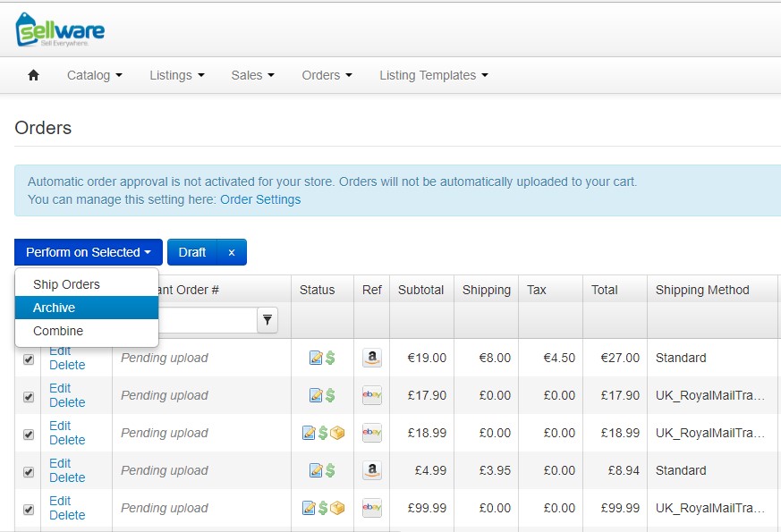This screenshot has width=781, height=532.
Task: Open the Orders dropdown menu
Action: pos(327,75)
